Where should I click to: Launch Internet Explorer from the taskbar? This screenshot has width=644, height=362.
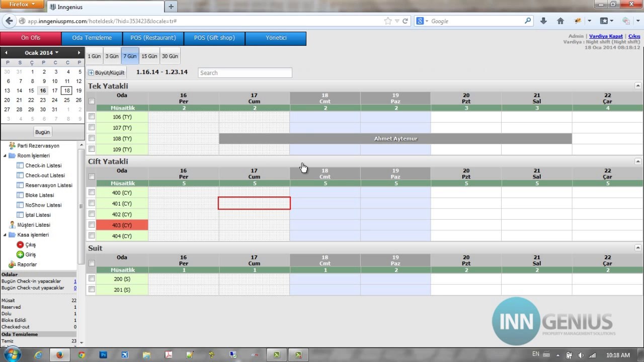(x=38, y=355)
